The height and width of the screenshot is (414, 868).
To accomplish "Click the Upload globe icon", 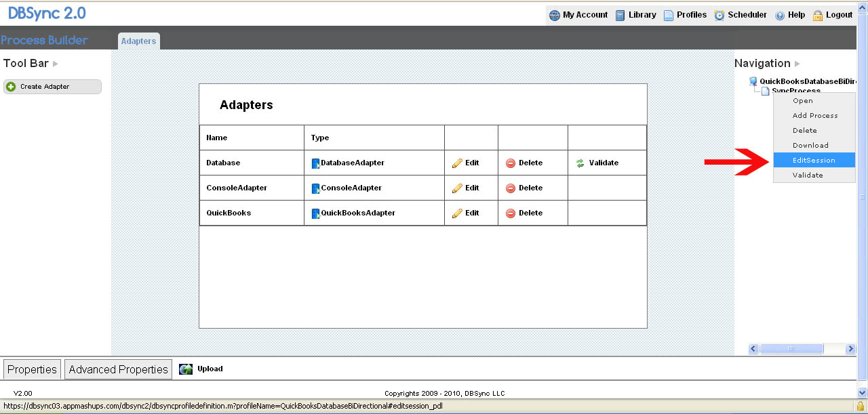I will click(x=186, y=369).
